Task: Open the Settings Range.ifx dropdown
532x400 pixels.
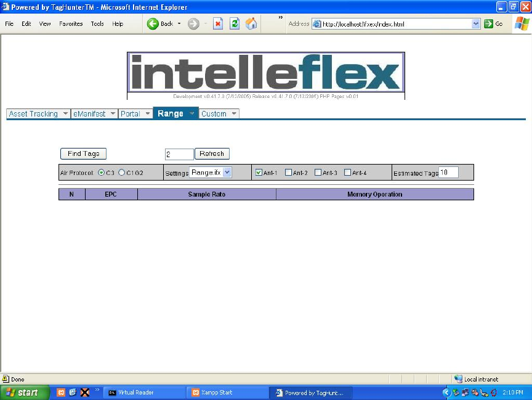Action: pos(211,173)
